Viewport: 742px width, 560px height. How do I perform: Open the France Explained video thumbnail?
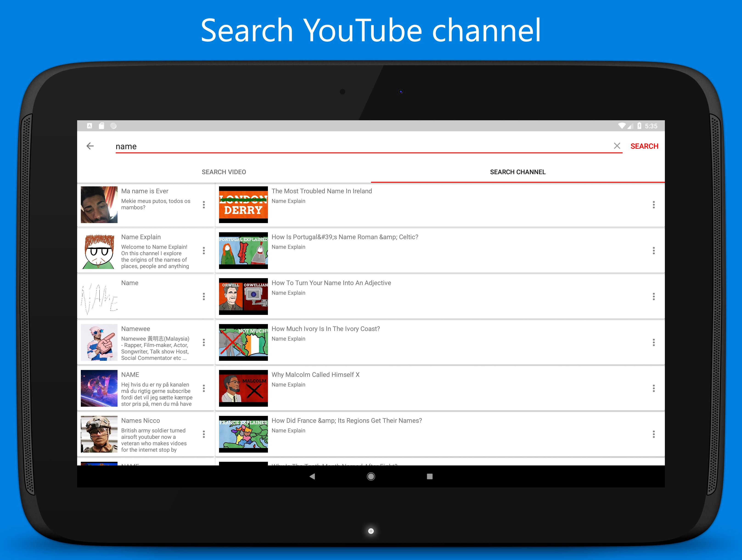point(243,434)
